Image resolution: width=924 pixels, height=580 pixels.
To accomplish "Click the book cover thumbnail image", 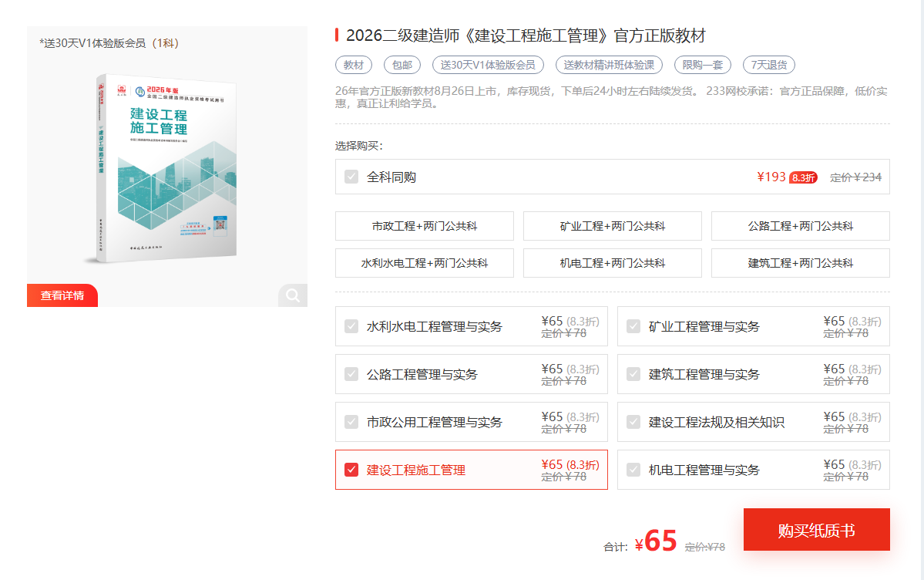I will pyautogui.click(x=166, y=168).
